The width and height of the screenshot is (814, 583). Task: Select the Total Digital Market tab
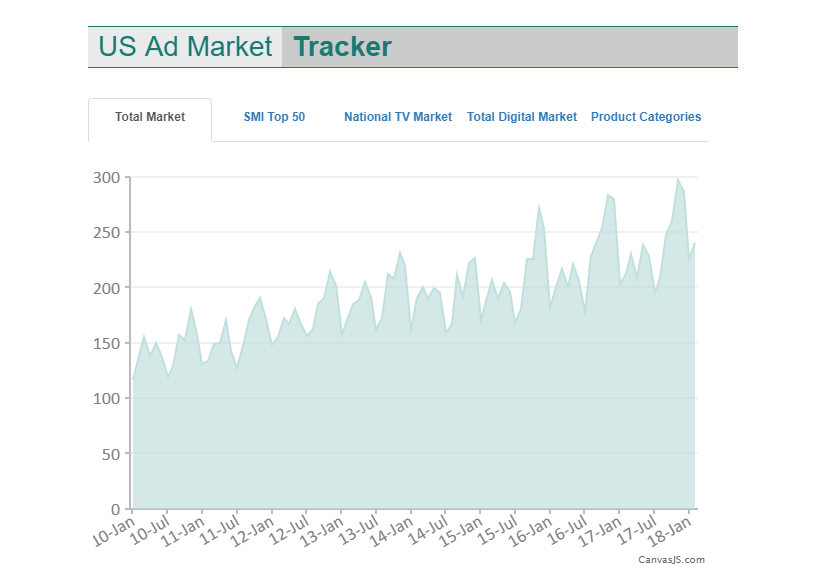coord(522,117)
